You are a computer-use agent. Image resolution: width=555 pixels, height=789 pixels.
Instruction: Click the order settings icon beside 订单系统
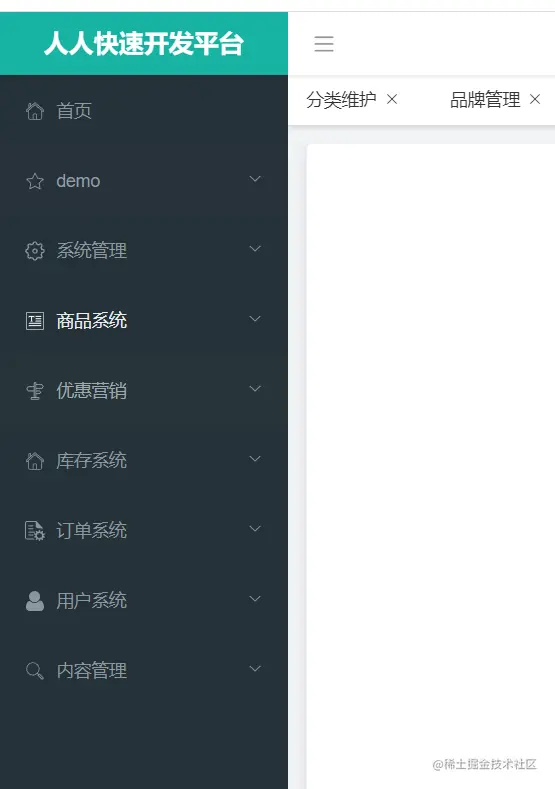pyautogui.click(x=35, y=530)
